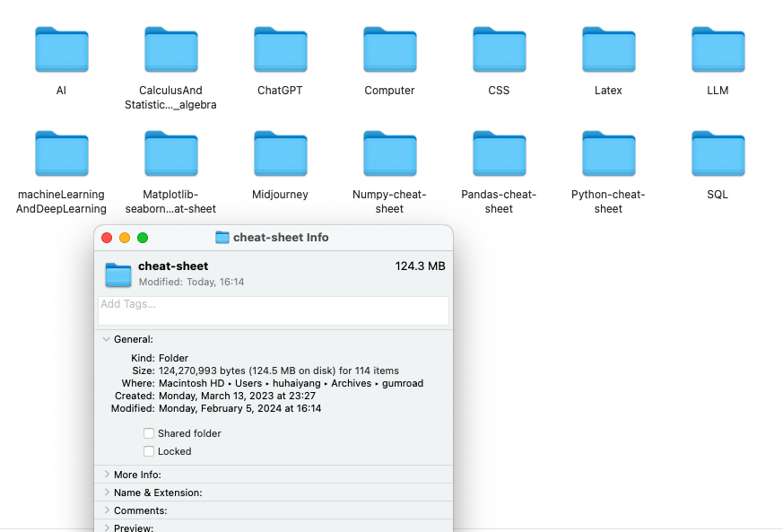Expand the More Info section
Screen dimensions: 783x532
[x=107, y=474]
